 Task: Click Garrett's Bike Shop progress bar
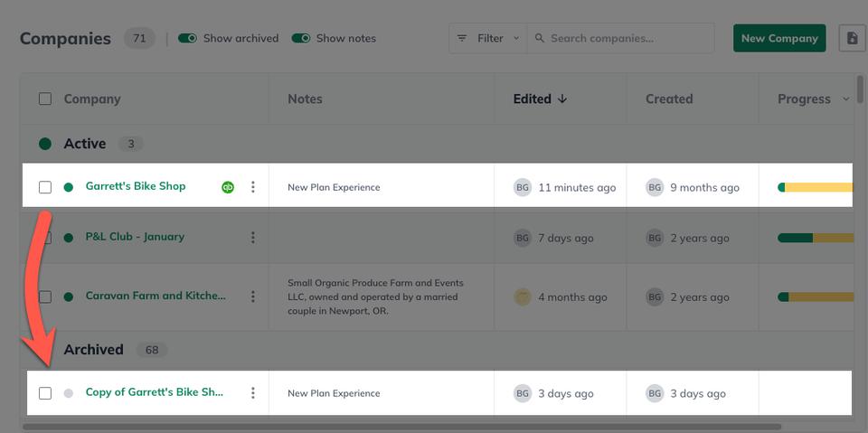816,187
